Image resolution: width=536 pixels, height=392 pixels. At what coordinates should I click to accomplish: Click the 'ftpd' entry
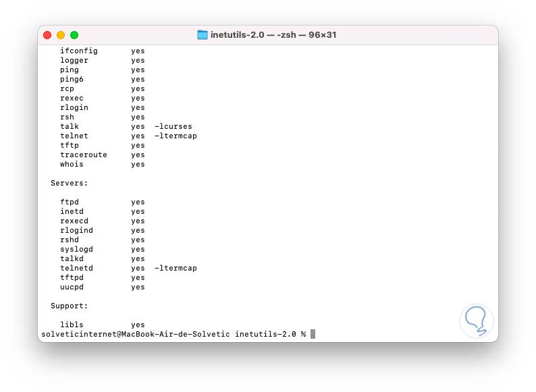(70, 202)
